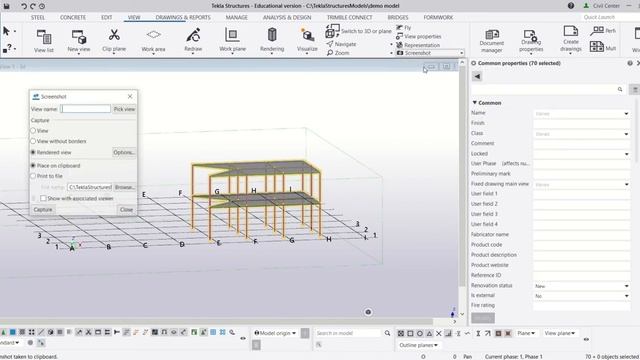Select the View capture radio button
640x360 pixels.
point(33,131)
